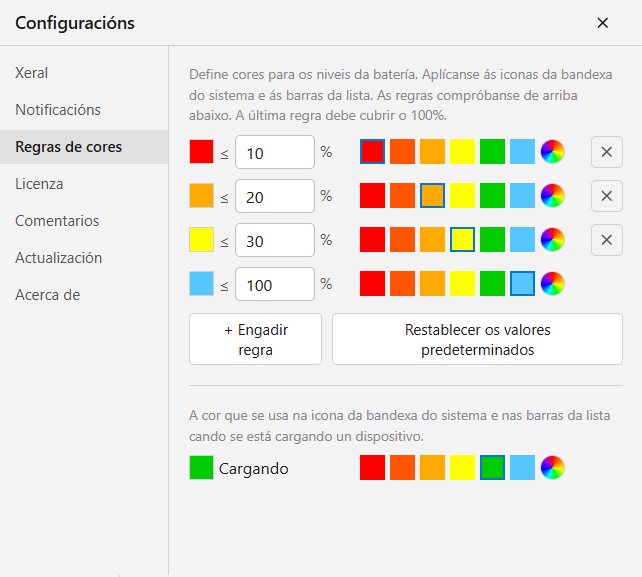The width and height of the screenshot is (642, 577).
Task: Pick dark orange swatch in Cargando palette
Action: pos(402,467)
